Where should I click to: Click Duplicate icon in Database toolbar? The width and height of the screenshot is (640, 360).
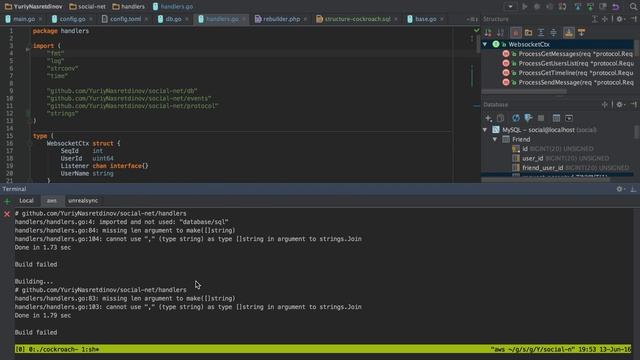(501, 118)
